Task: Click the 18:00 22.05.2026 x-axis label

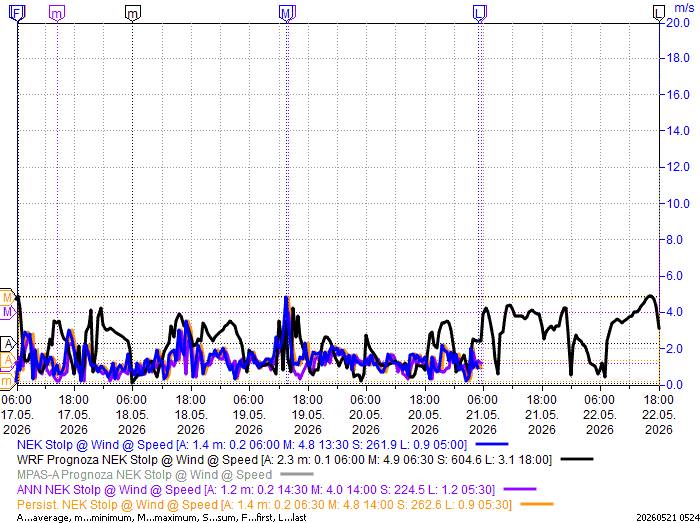Action: (659, 415)
